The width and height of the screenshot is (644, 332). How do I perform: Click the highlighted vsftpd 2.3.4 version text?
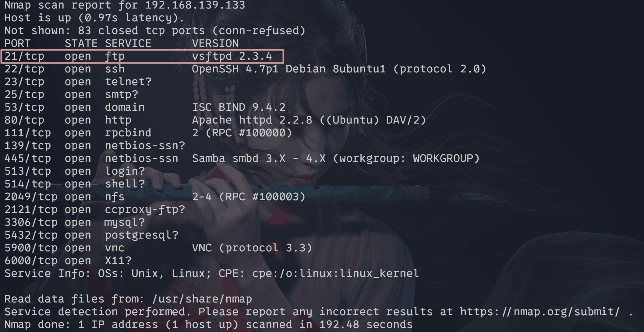click(232, 56)
